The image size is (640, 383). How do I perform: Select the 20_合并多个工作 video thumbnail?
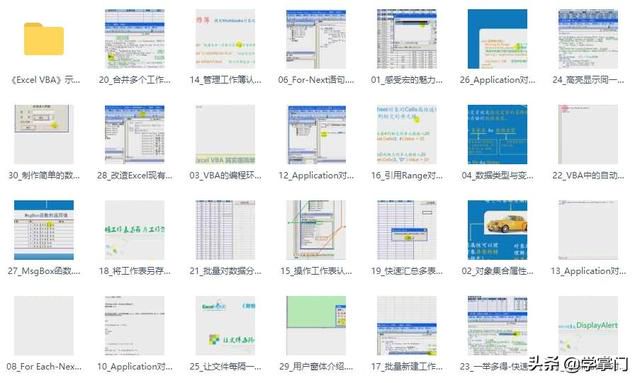[134, 39]
